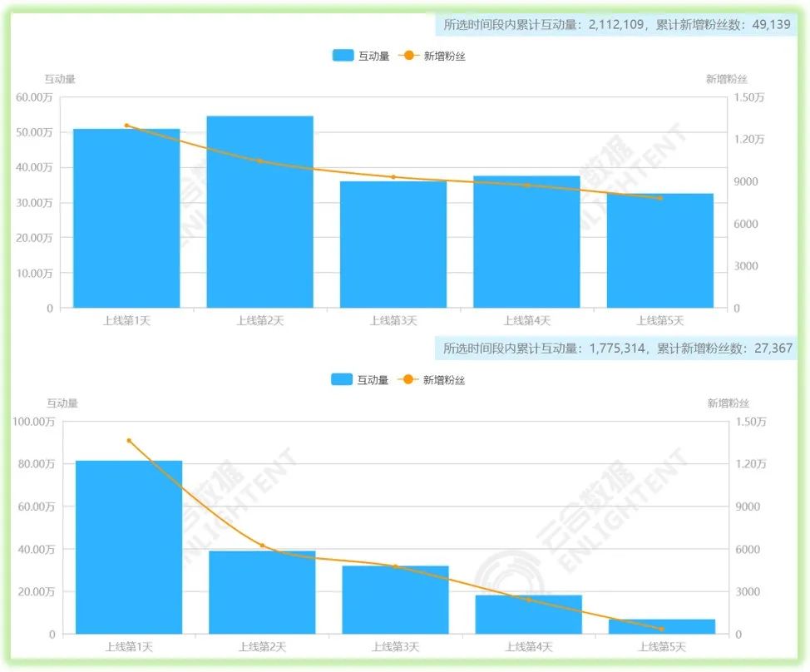Click the top chart's first orange line point

tap(126, 126)
